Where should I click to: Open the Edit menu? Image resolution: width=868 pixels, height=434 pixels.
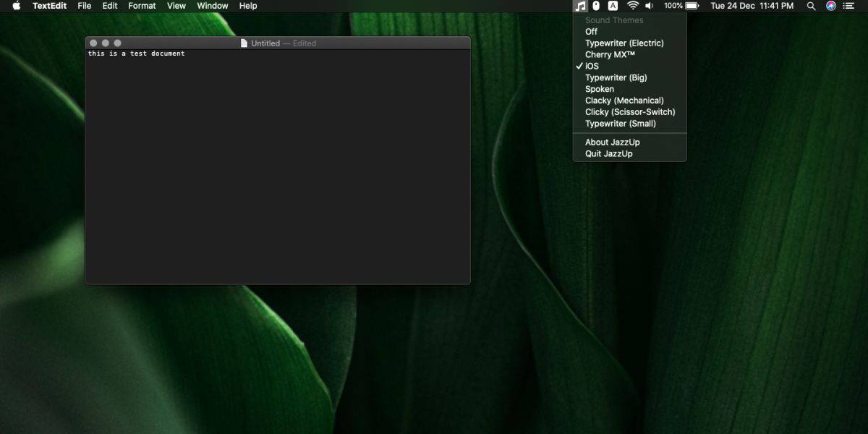coord(110,6)
